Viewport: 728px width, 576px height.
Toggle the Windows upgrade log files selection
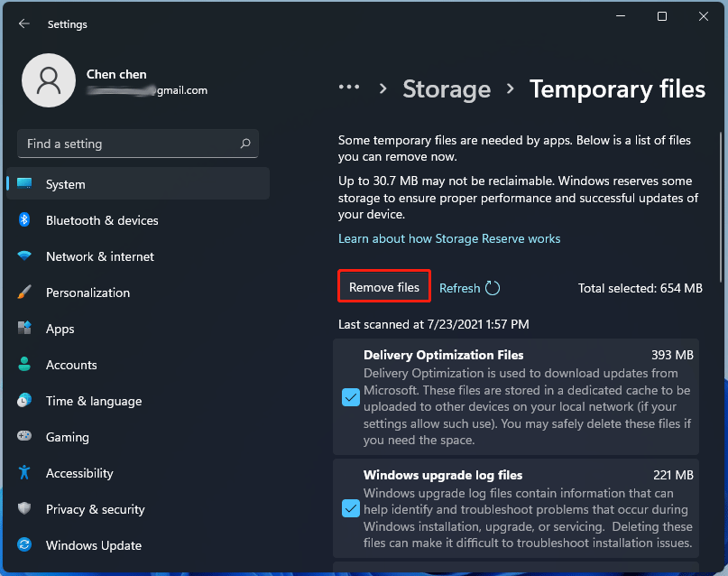click(350, 508)
